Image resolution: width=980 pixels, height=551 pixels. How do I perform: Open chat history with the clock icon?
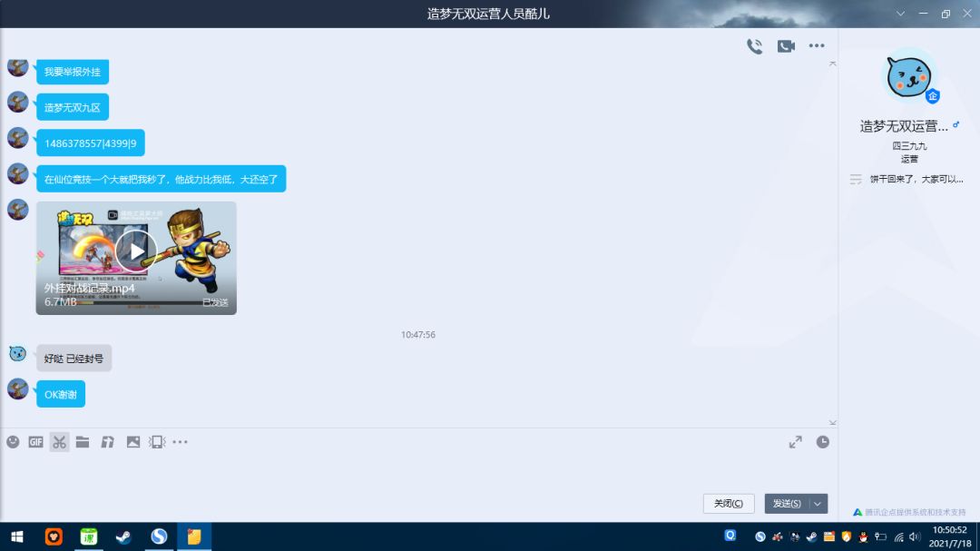point(822,442)
